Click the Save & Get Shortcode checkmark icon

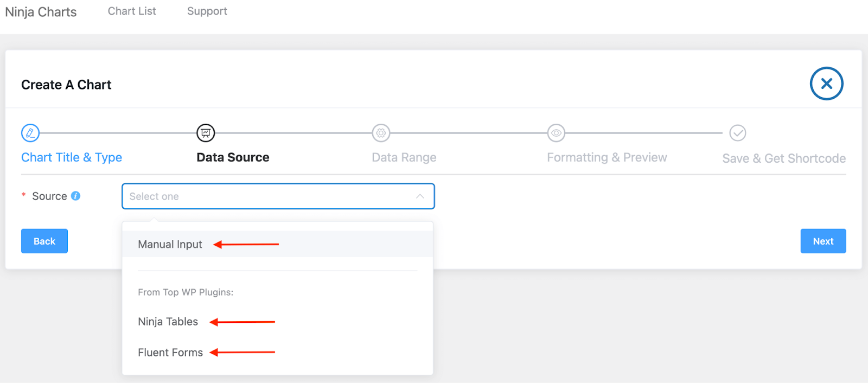pos(737,133)
